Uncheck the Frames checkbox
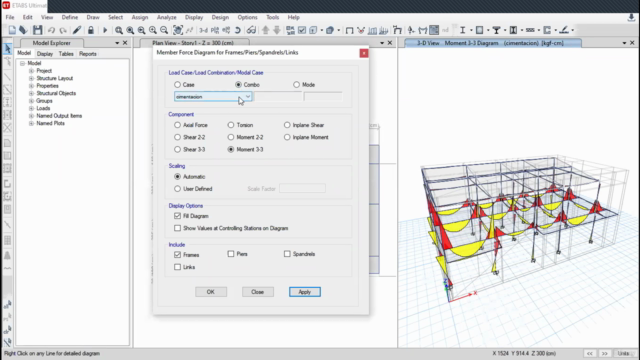Image resolution: width=640 pixels, height=360 pixels. (x=177, y=255)
